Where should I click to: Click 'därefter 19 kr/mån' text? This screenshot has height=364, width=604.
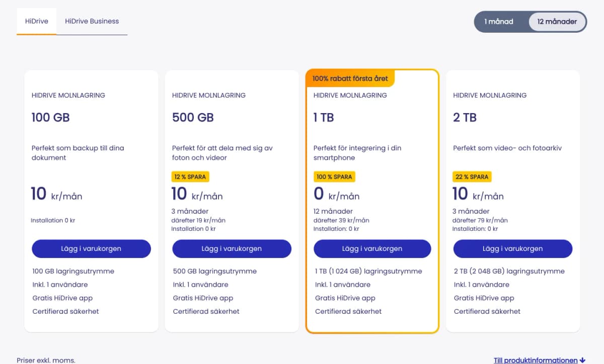click(198, 220)
